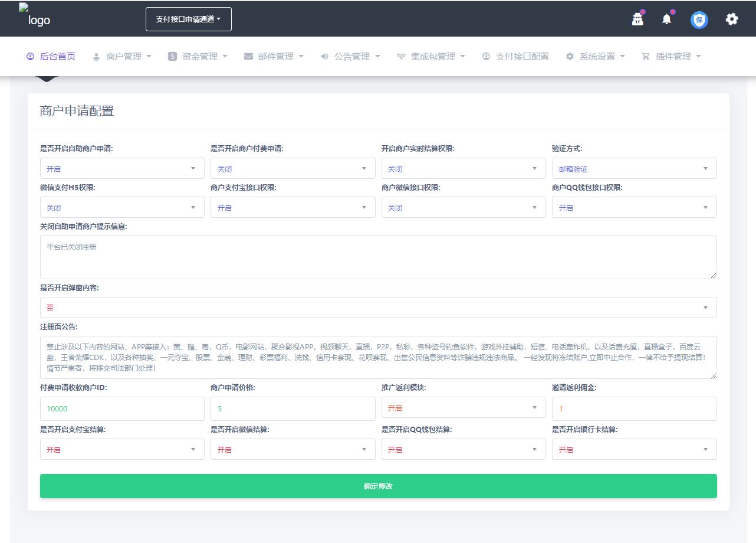Screen dimensions: 756x543
Task: Click the 后台首页 dashboard icon
Action: point(31,57)
